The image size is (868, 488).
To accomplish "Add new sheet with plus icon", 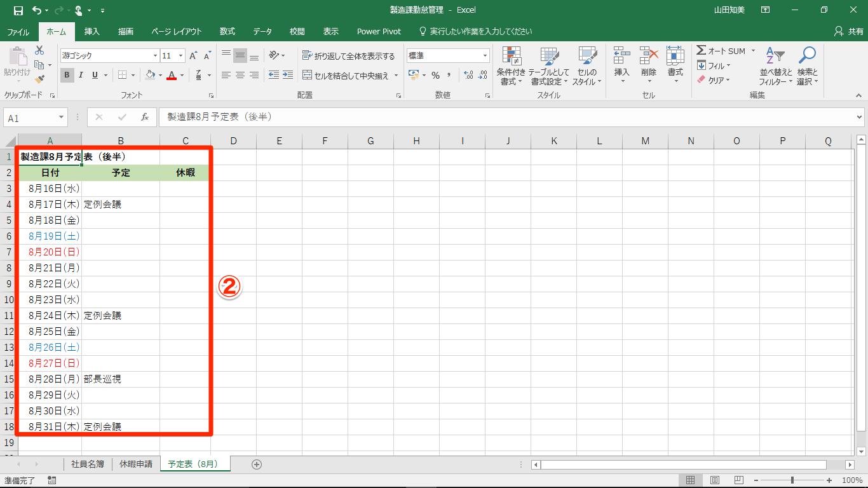I will pos(257,464).
